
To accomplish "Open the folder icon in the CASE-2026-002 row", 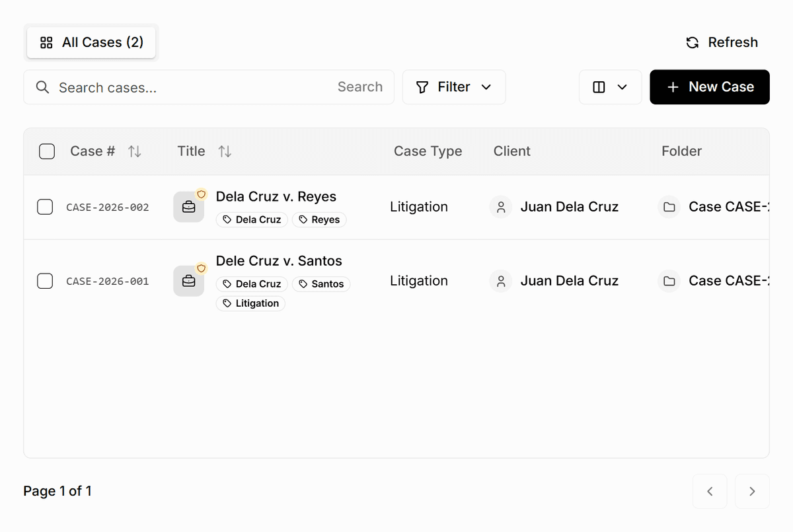I will (669, 207).
